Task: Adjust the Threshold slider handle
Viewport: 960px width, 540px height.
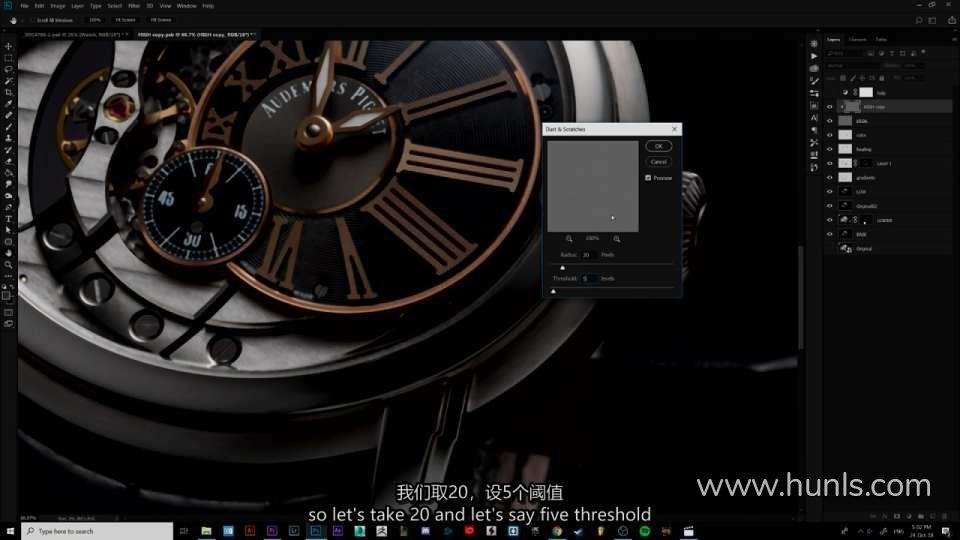Action: (x=553, y=291)
